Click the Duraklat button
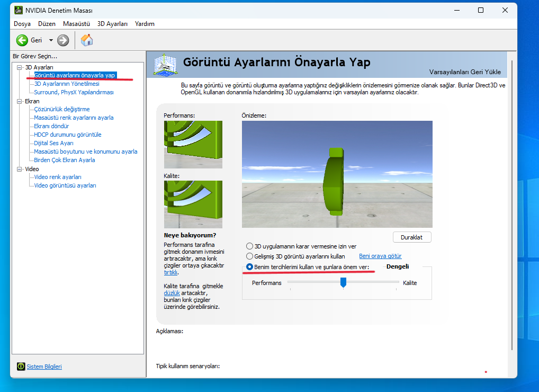The image size is (539, 392). 412,237
